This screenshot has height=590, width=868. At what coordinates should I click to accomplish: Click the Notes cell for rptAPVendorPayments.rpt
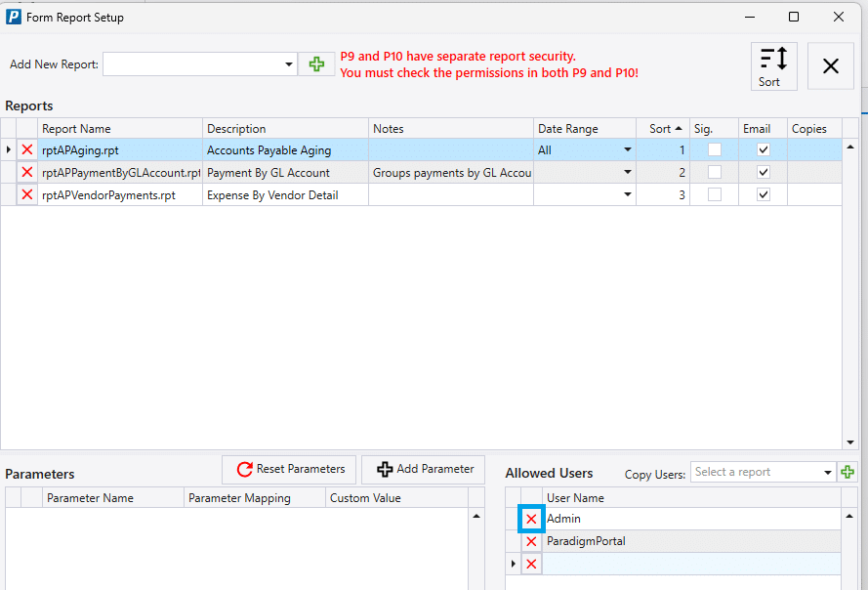click(450, 195)
